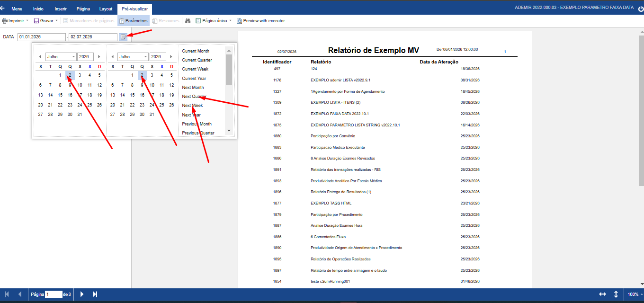Open the left calendar month dropdown Julho
Image resolution: width=644 pixels, height=303 pixels.
tap(61, 56)
